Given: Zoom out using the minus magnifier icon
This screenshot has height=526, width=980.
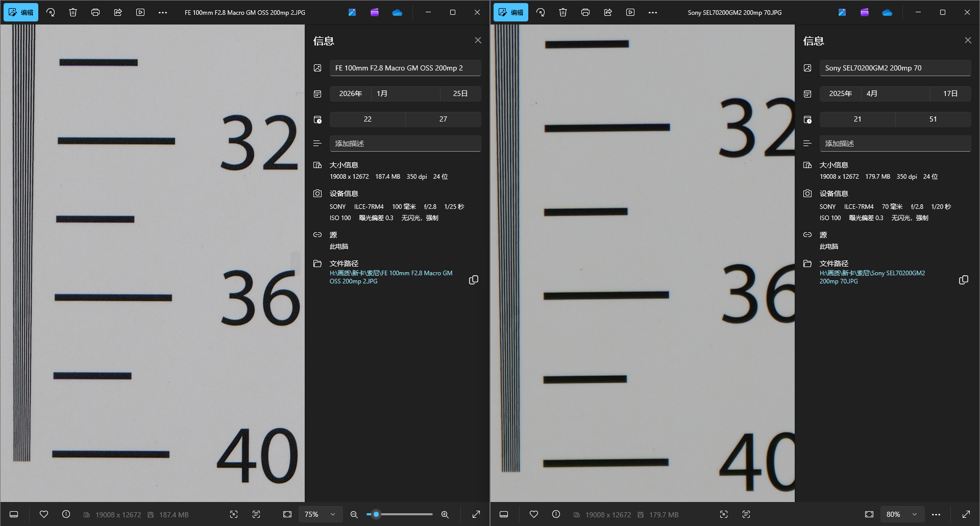Looking at the screenshot, I should (x=354, y=514).
